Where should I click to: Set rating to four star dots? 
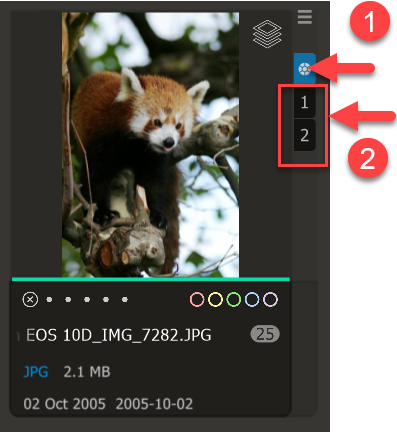click(x=106, y=300)
